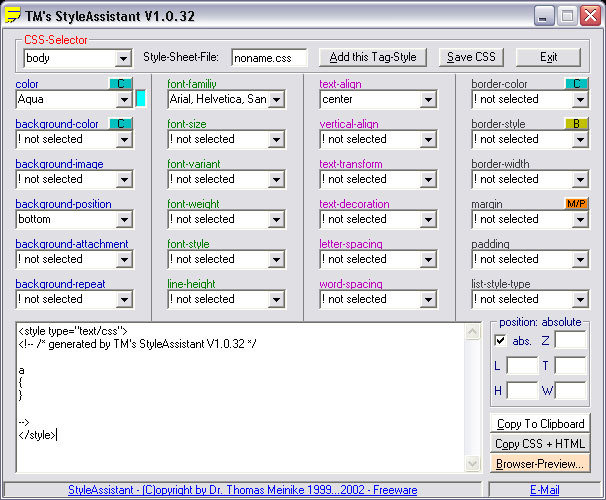Image resolution: width=606 pixels, height=500 pixels.
Task: Click Copy To Clipboard button
Action: 540,423
